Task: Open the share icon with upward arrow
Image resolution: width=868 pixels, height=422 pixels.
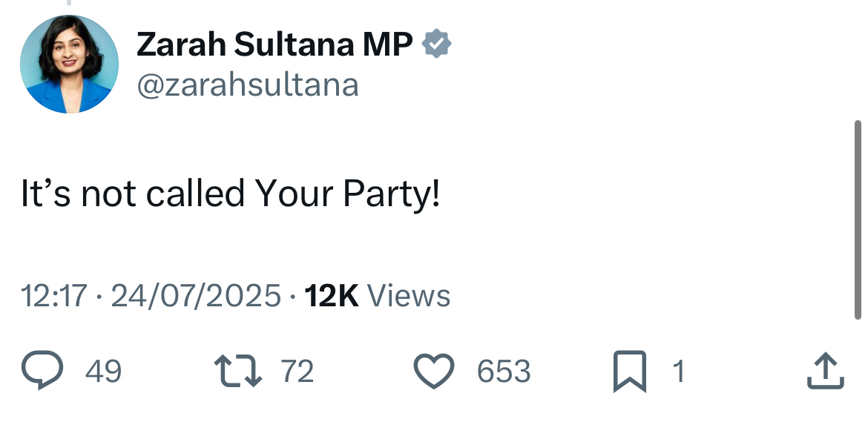Action: click(825, 371)
